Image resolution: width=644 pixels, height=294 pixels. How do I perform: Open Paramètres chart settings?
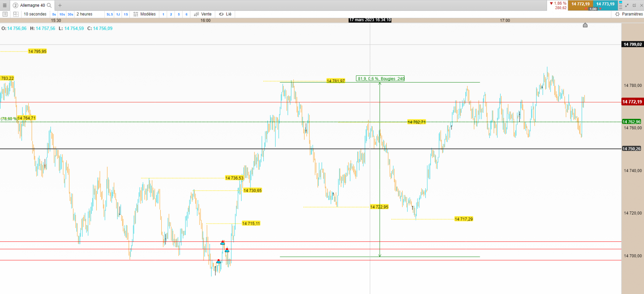click(x=629, y=14)
